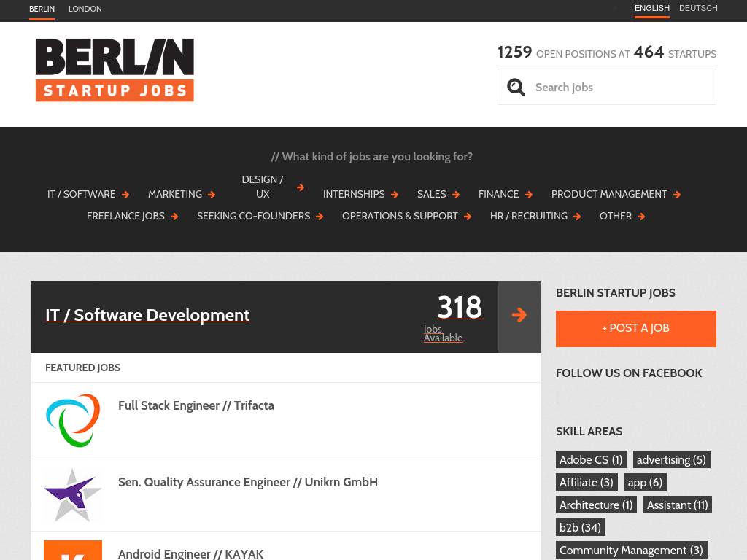The width and height of the screenshot is (747, 560).
Task: Select ENGLISH language
Action: pos(651,8)
